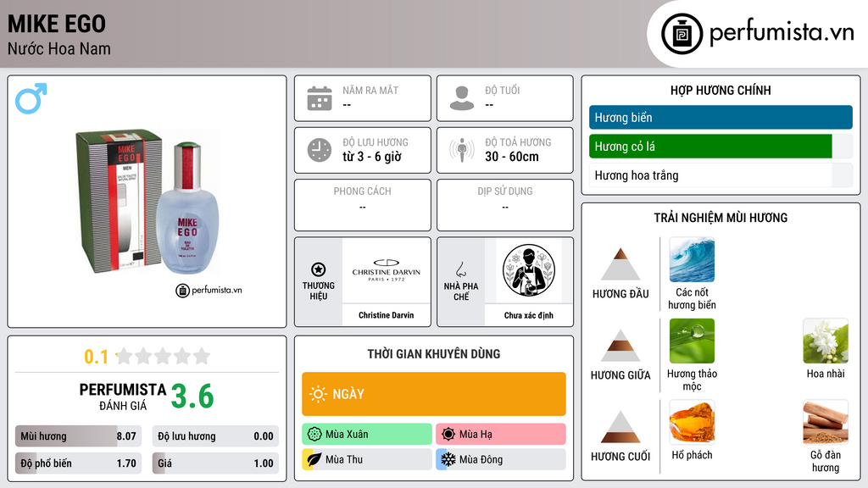The image size is (868, 488).
Task: Click the Perfumista Đánh giá label
Action: [x=123, y=396]
